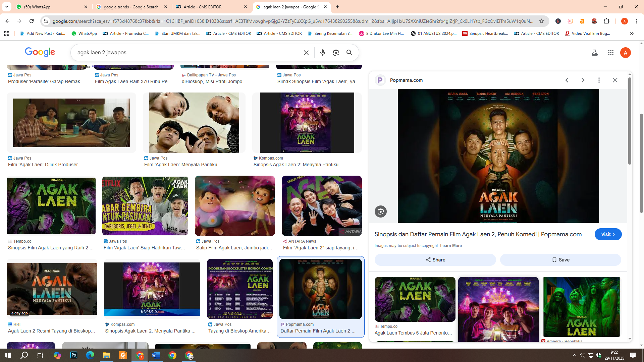Viewport: 644px width, 362px height.
Task: Open the tab search dropdown arrow
Action: (x=7, y=7)
